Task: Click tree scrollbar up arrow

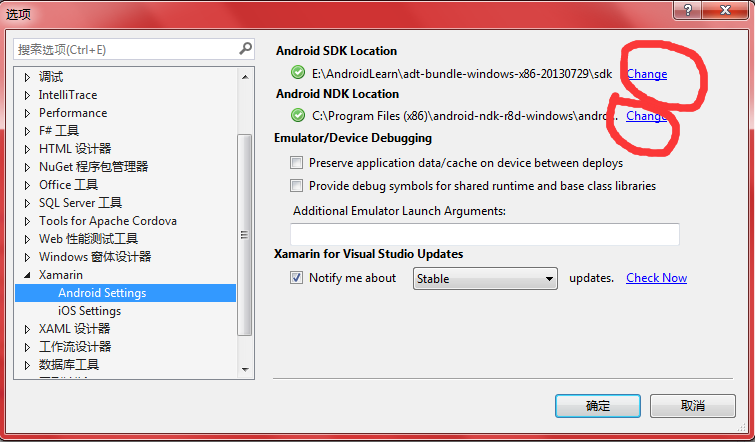Action: click(245, 77)
